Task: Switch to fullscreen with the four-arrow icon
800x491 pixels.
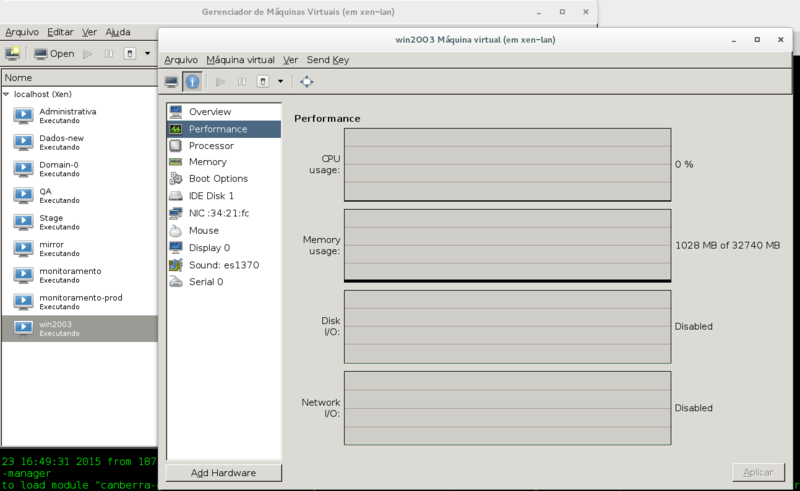Action: point(307,82)
